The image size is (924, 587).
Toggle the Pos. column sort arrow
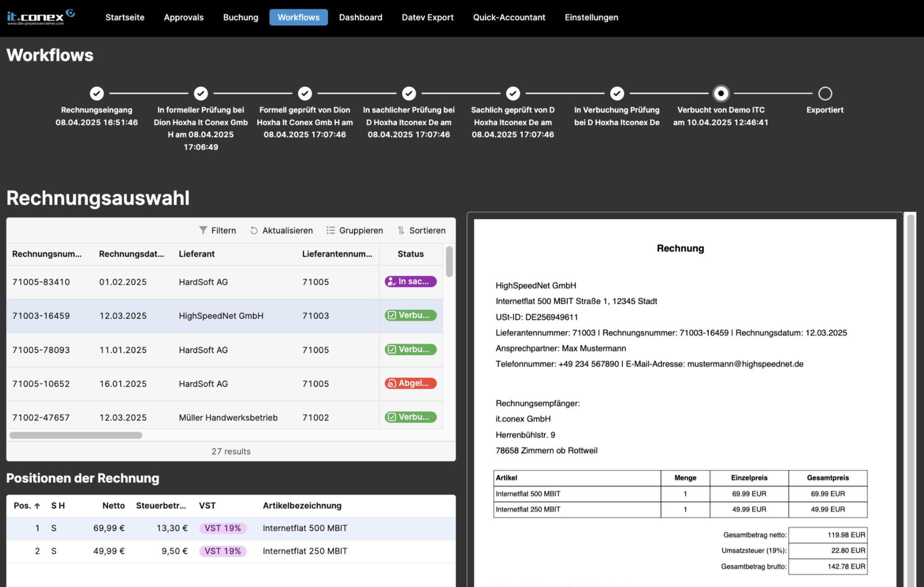[37, 505]
